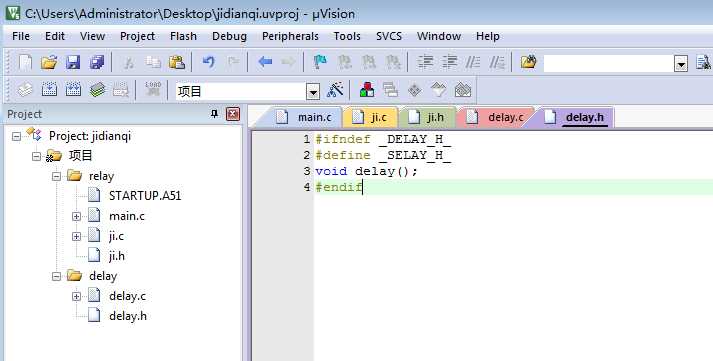The height and width of the screenshot is (361, 713).
Task: Download to flash with the LOAD icon
Action: [x=153, y=89]
